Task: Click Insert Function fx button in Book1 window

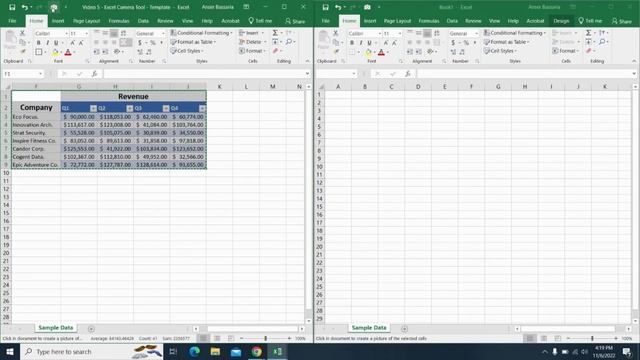Action: pyautogui.click(x=407, y=74)
